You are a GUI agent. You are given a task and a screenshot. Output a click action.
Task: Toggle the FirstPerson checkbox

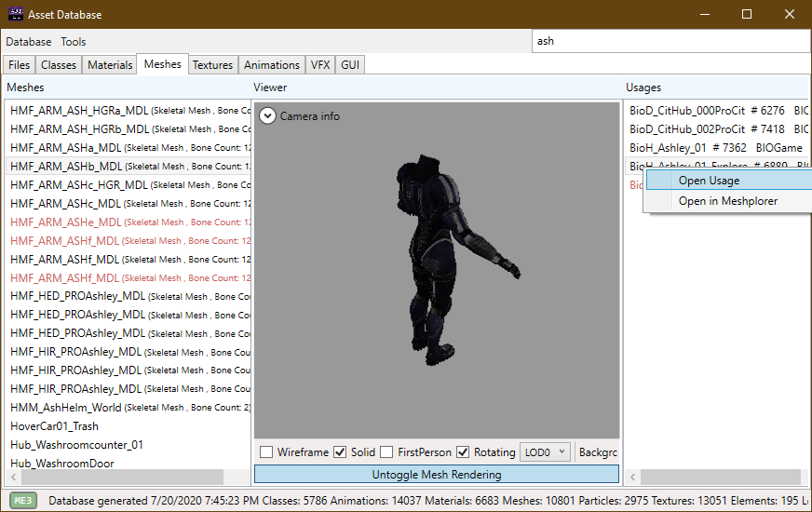pyautogui.click(x=386, y=452)
